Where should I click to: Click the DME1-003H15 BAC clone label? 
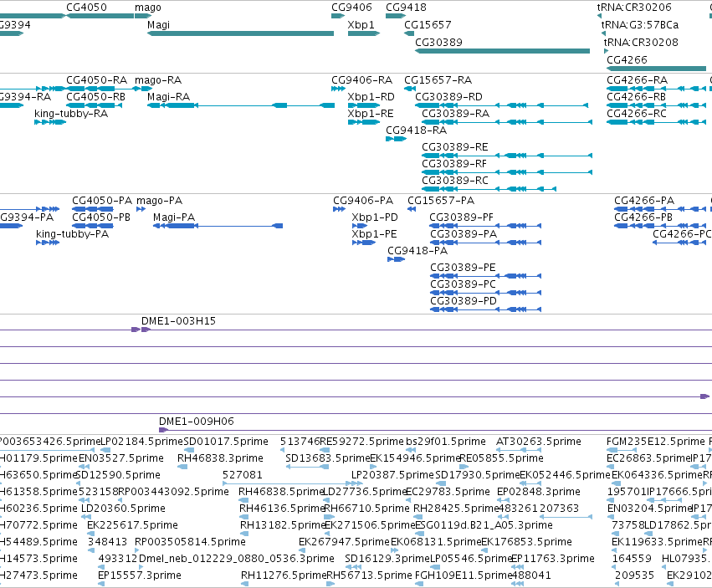(178, 321)
